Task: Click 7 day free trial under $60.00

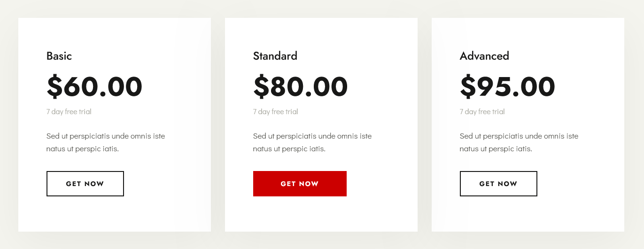Action: [x=69, y=111]
